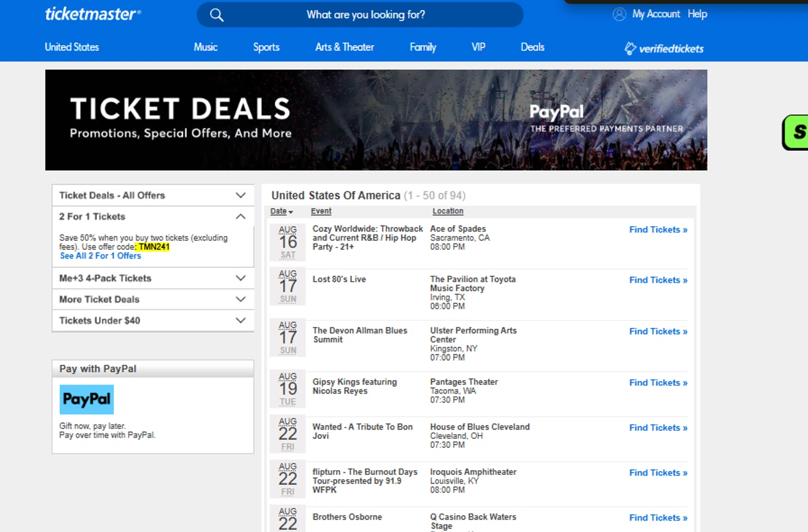The height and width of the screenshot is (532, 808).
Task: Click The Pavilion at Toyota Music Factory venue
Action: click(473, 284)
